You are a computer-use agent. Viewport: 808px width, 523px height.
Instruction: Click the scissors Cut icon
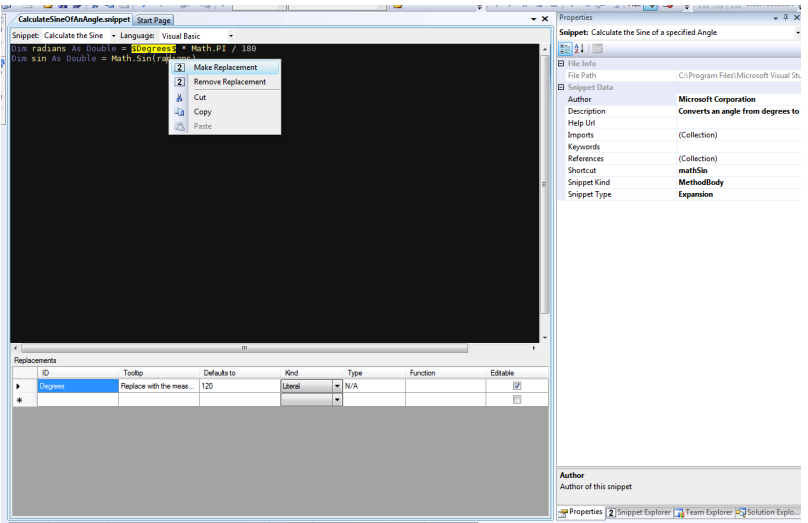coord(179,97)
